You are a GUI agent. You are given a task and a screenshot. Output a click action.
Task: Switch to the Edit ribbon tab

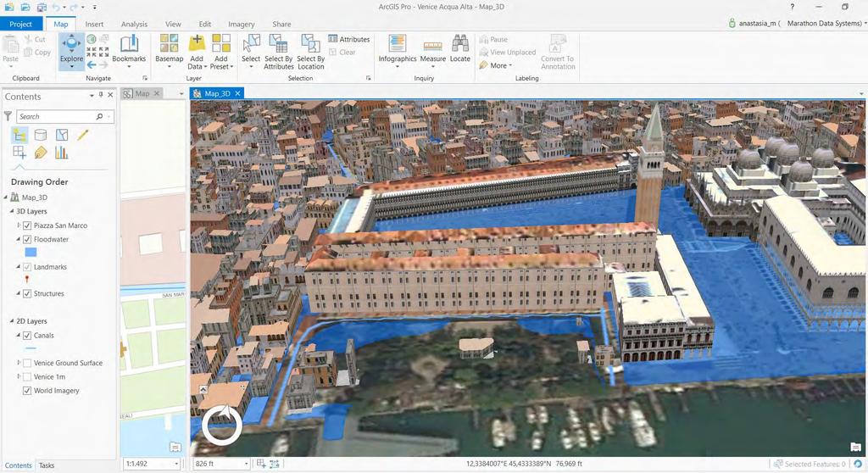pyautogui.click(x=205, y=24)
